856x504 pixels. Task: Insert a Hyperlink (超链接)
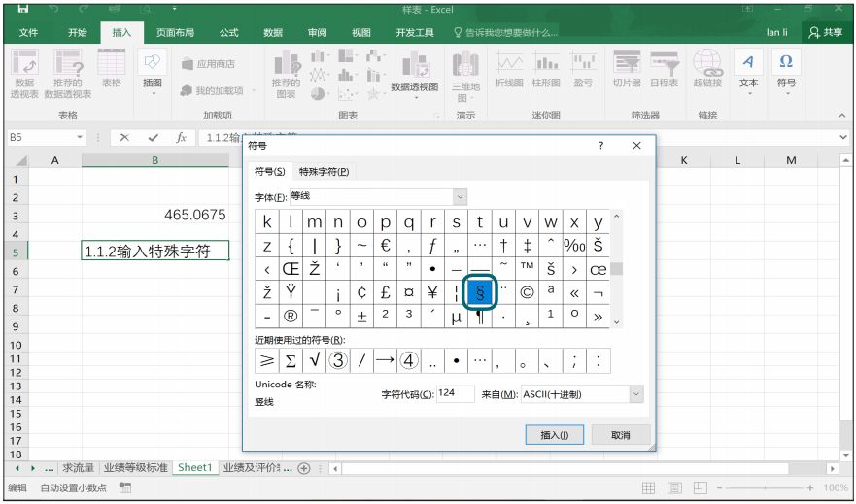coord(707,69)
